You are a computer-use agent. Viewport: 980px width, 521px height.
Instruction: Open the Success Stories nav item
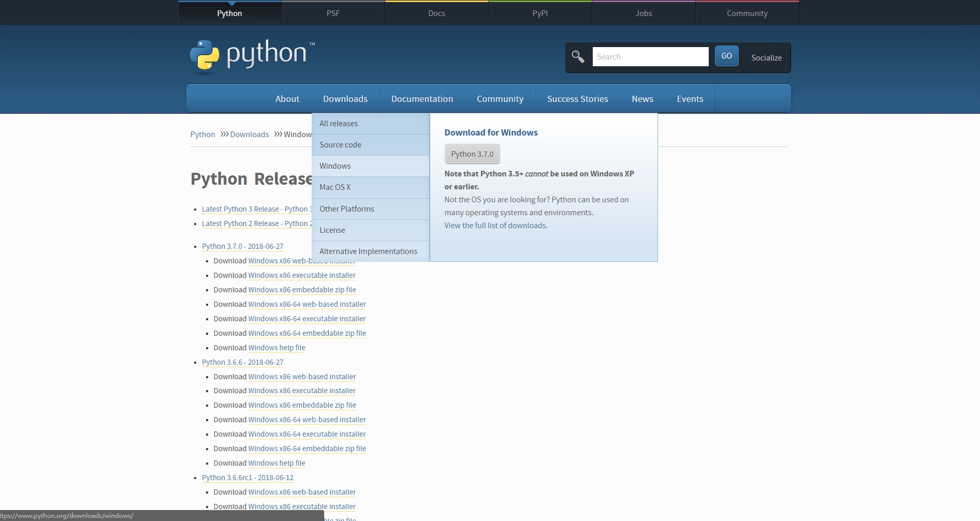[x=577, y=99]
